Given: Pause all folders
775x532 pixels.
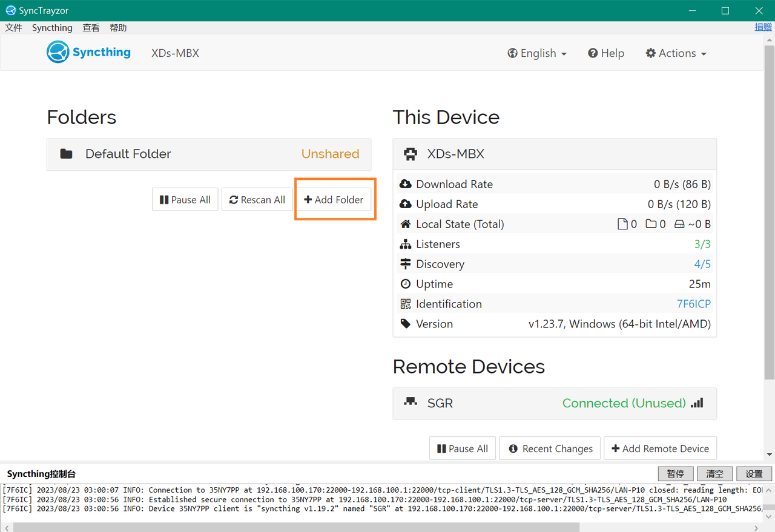Looking at the screenshot, I should (185, 200).
